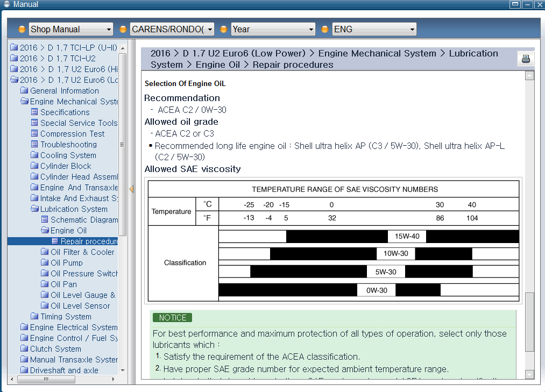Collapse the Lubrication System folder
Image resolution: width=545 pixels, height=392 pixels.
click(69, 209)
